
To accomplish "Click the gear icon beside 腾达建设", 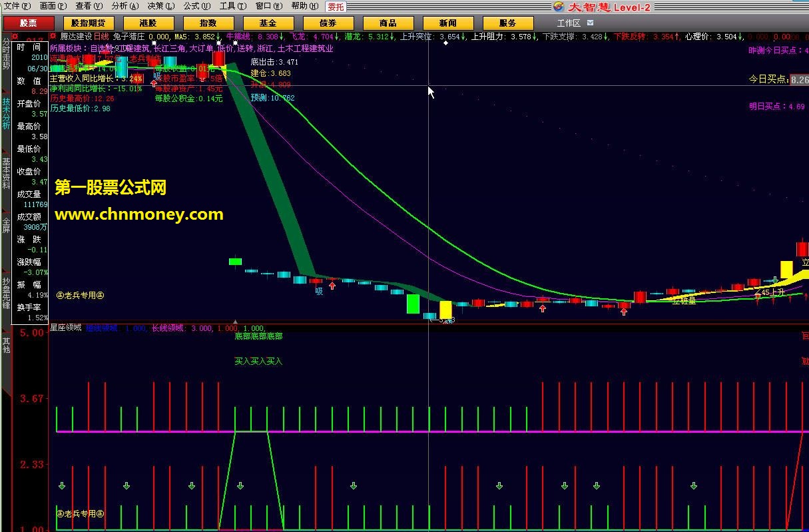I will click(x=53, y=37).
